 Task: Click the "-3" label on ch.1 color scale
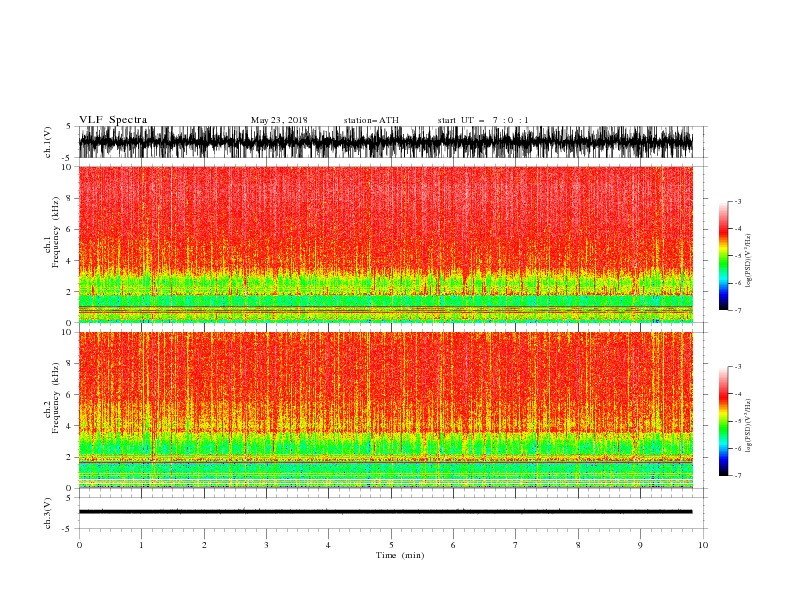tap(737, 201)
